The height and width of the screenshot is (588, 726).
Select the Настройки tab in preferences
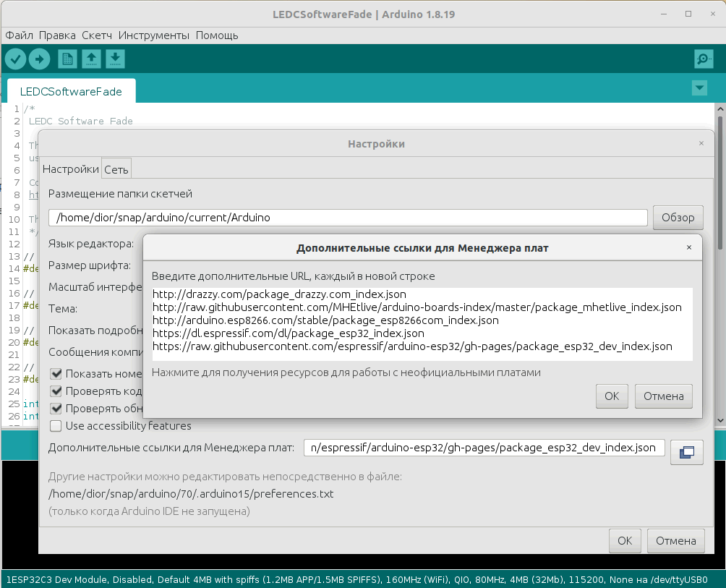(71, 169)
